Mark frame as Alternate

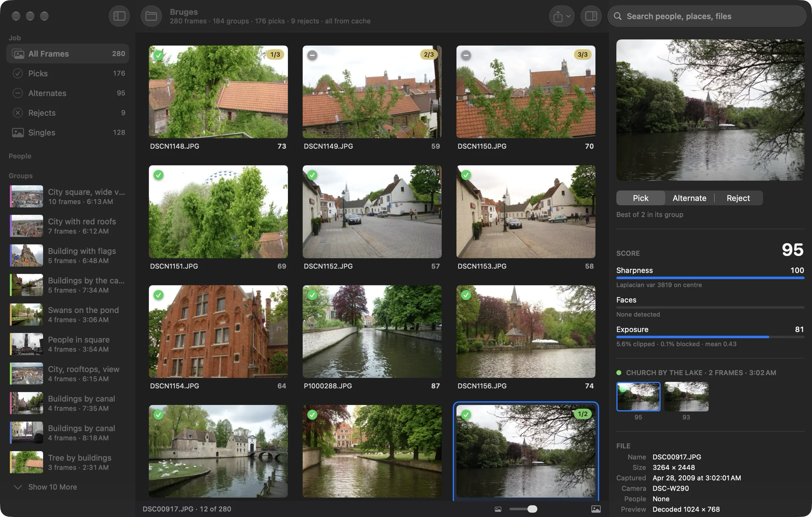[x=689, y=198]
